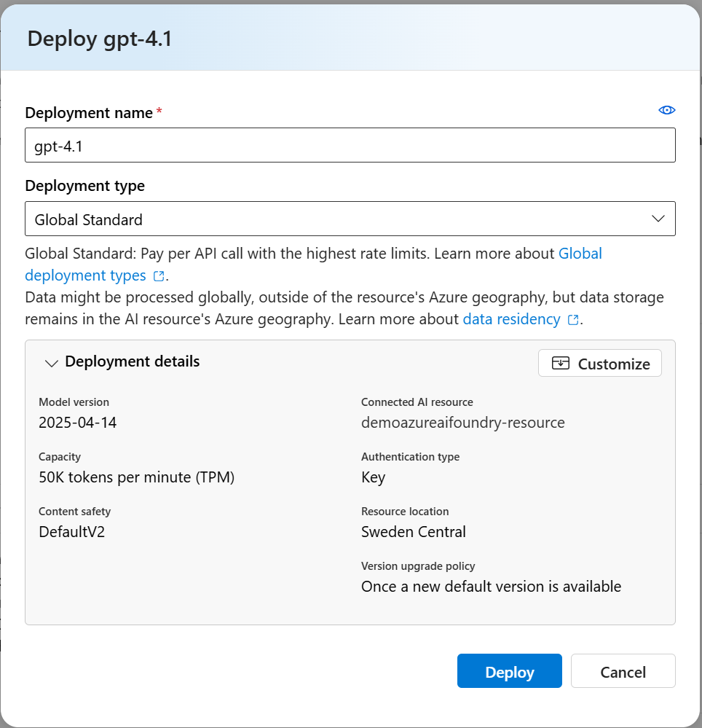Click the Authentication type label

[411, 457]
